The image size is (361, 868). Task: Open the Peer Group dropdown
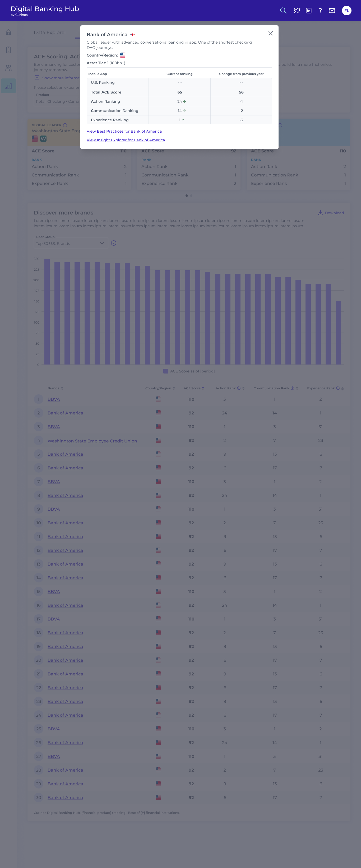(x=71, y=243)
